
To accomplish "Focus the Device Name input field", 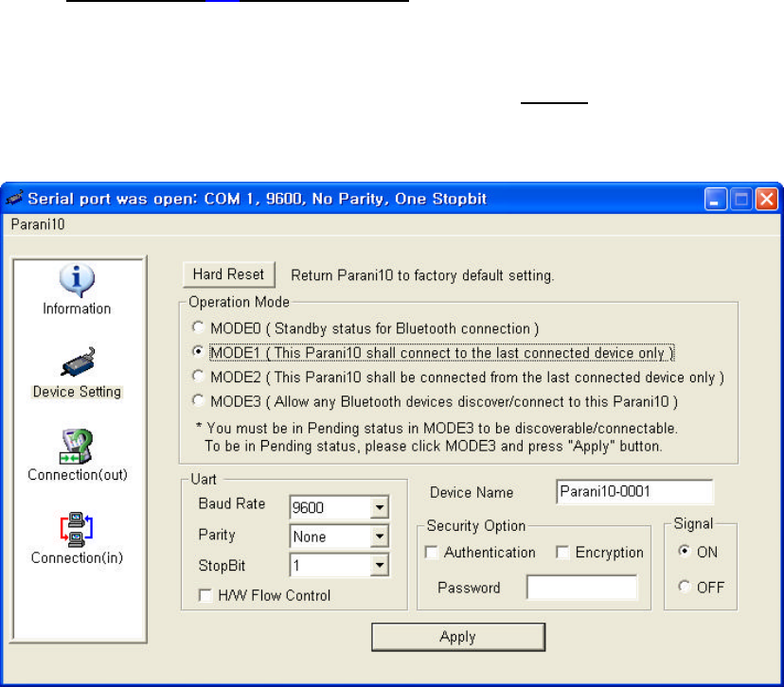I will [634, 492].
